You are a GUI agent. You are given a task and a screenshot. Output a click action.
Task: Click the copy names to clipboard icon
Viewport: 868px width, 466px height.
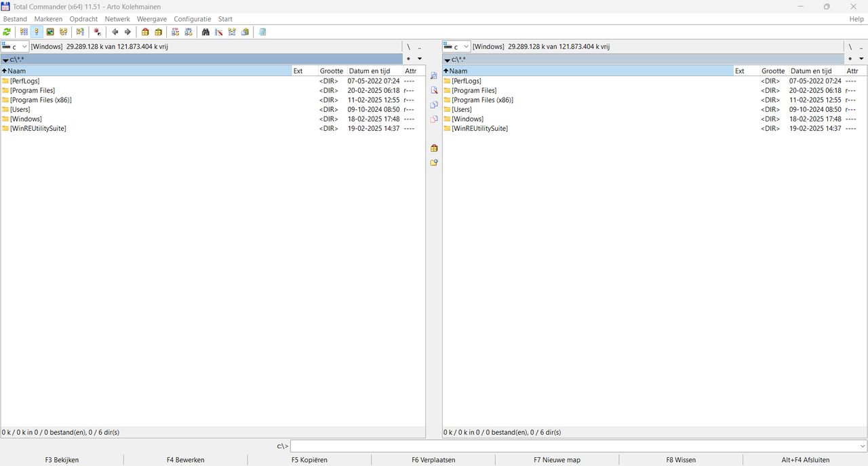tap(245, 32)
